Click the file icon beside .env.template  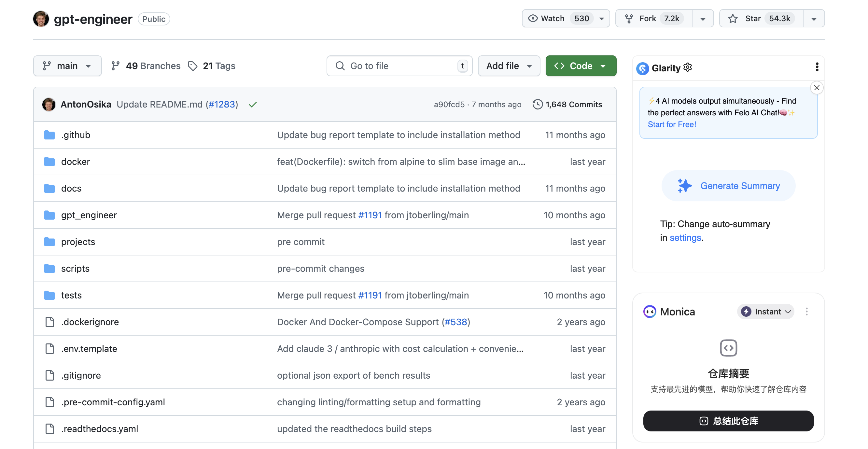click(49, 348)
